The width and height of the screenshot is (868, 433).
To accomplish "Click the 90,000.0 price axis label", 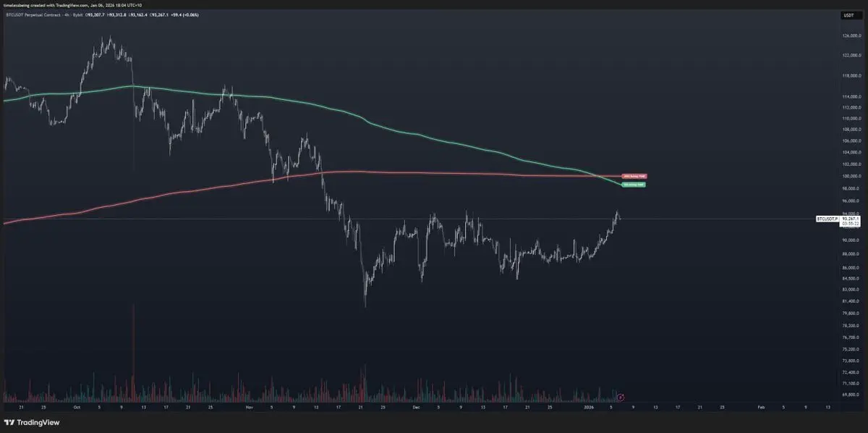I will tap(850, 240).
